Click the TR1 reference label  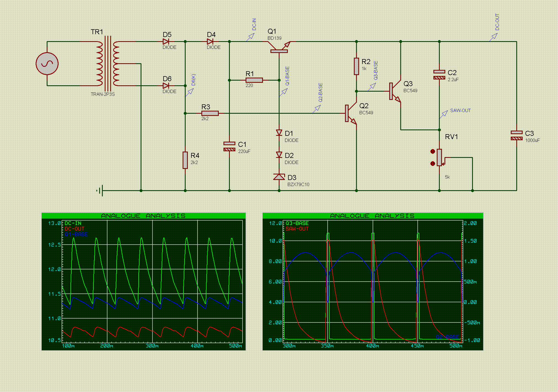point(97,32)
